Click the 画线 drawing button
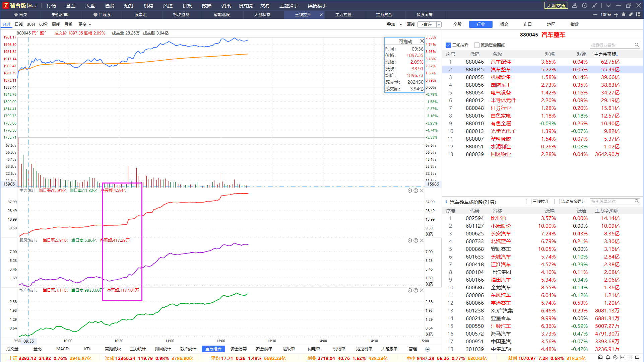 [411, 24]
